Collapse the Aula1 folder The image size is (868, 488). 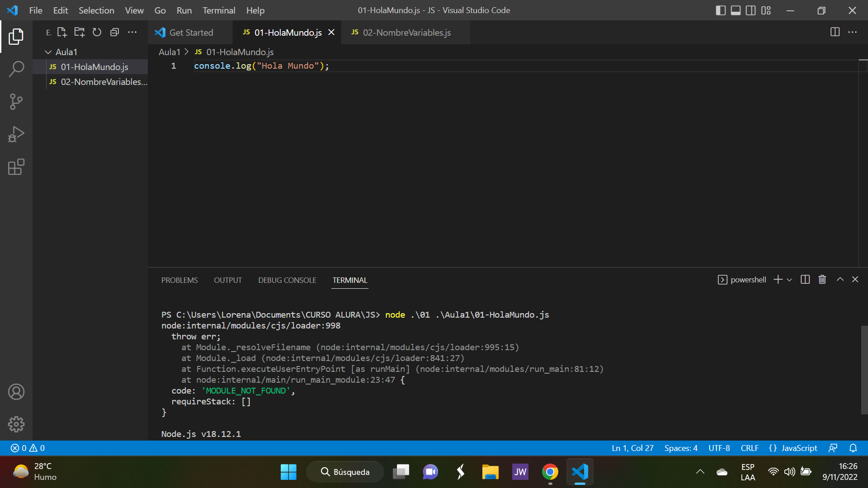(90, 52)
